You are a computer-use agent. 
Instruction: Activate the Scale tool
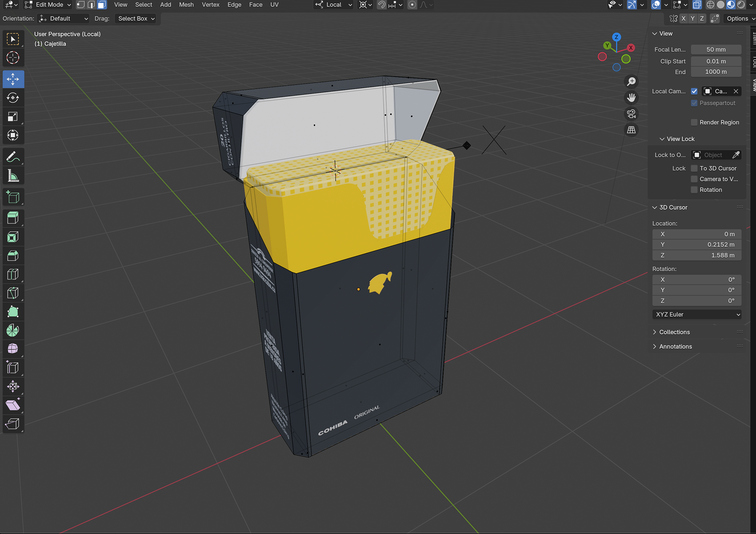click(x=13, y=117)
